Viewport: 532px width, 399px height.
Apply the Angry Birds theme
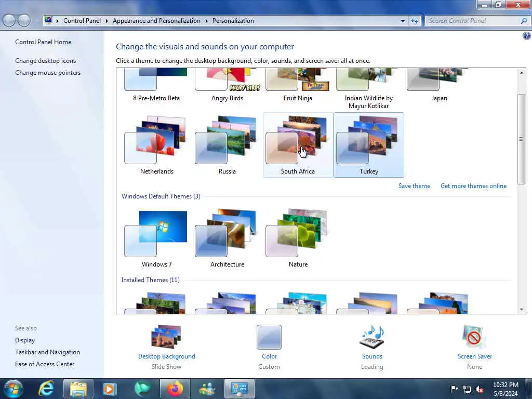227,85
